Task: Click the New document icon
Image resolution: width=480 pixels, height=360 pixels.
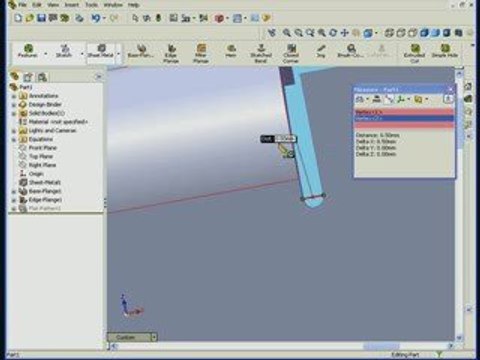Action: pyautogui.click(x=18, y=18)
